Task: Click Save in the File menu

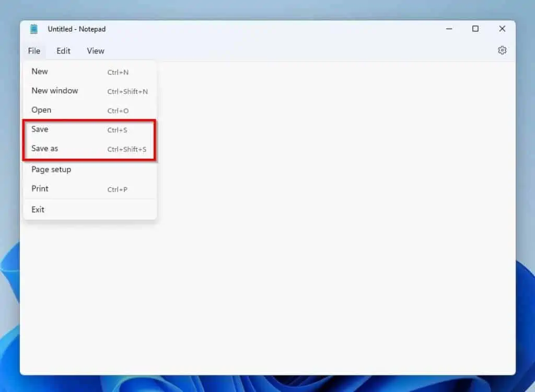Action: [x=90, y=129]
